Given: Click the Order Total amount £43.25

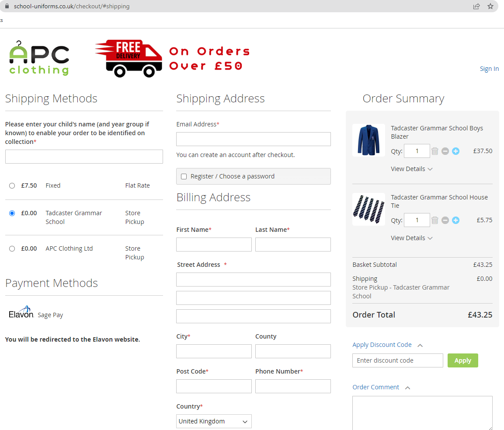Looking at the screenshot, I should click(480, 315).
